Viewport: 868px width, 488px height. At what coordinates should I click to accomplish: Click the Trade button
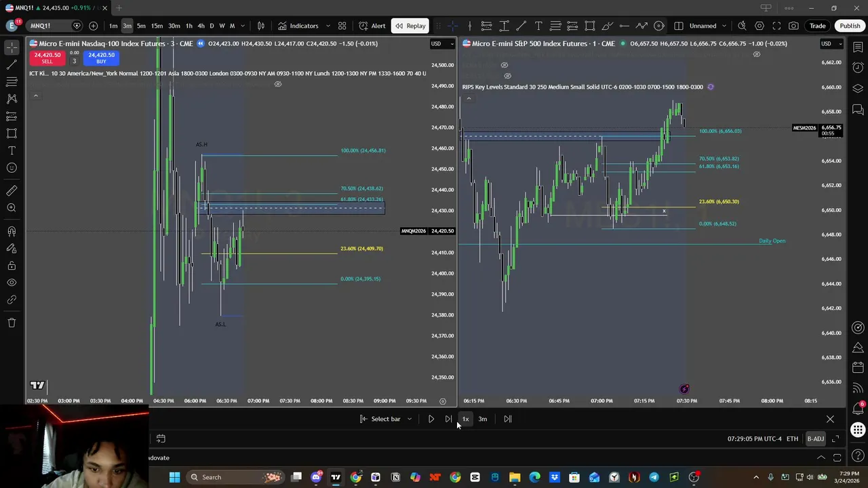click(x=817, y=26)
